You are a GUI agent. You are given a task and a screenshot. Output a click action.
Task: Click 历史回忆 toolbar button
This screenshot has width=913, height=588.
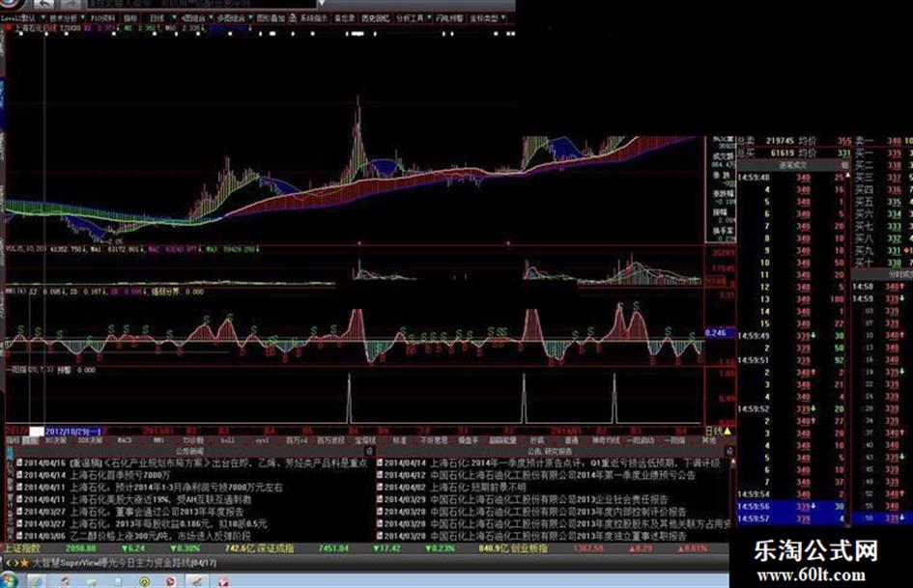coord(376,18)
